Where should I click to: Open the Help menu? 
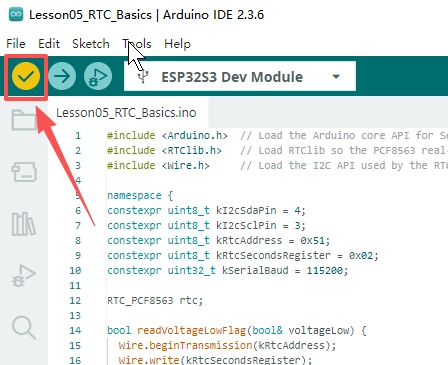pyautogui.click(x=177, y=44)
